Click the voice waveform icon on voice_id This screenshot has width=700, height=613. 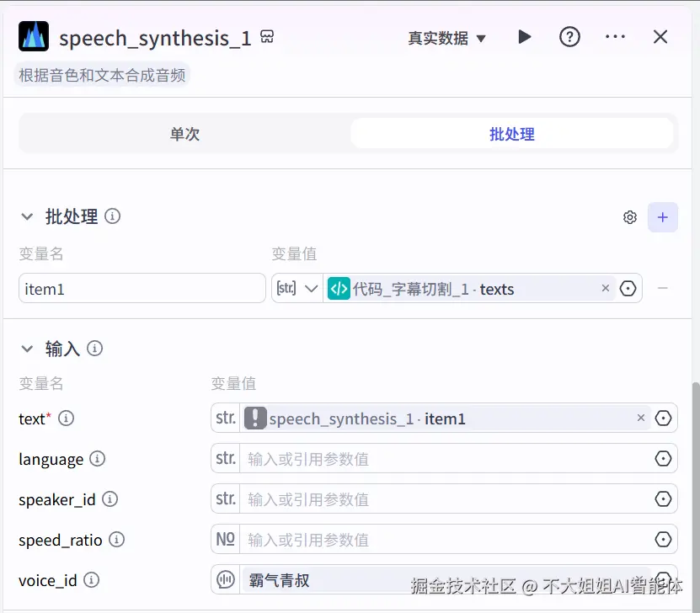224,579
